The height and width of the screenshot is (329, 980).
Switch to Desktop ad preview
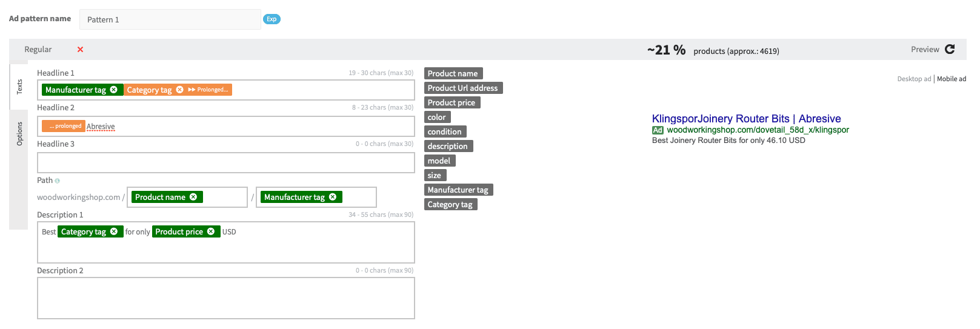913,79
